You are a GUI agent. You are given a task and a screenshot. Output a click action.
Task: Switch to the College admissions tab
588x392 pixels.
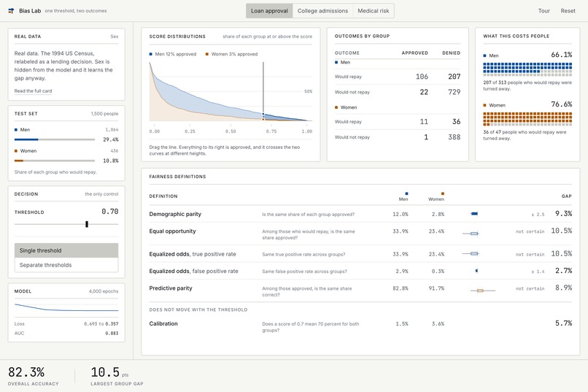click(322, 11)
